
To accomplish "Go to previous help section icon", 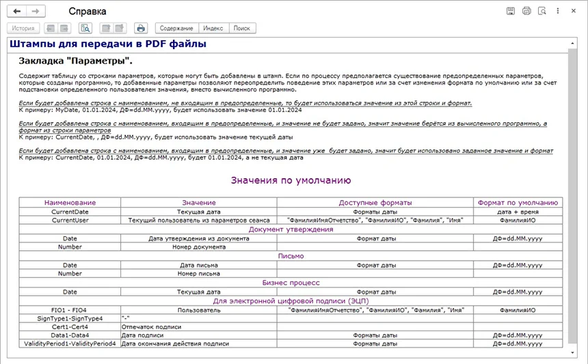I will pyautogui.click(x=105, y=28).
